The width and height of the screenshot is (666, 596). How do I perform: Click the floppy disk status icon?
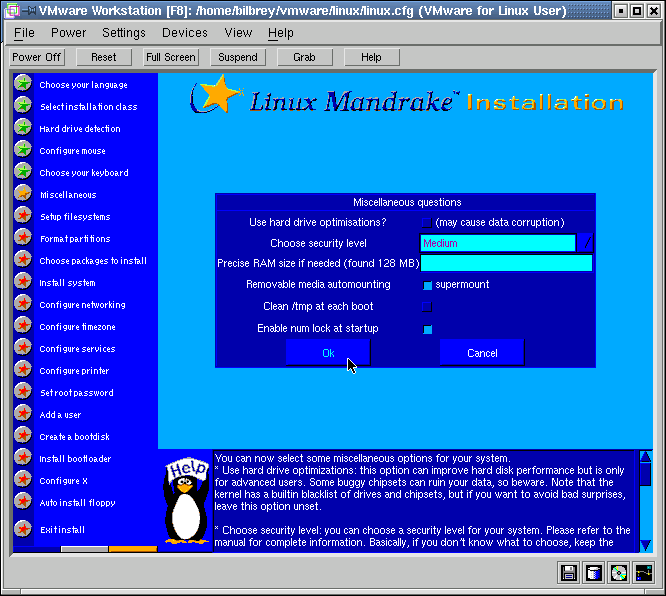pyautogui.click(x=569, y=573)
